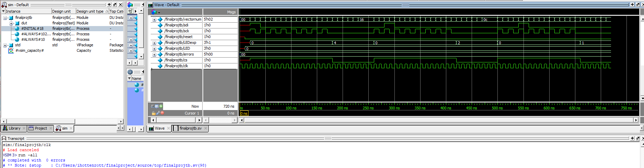
Task: Click the toggle leaf names icon
Action: (x=152, y=106)
